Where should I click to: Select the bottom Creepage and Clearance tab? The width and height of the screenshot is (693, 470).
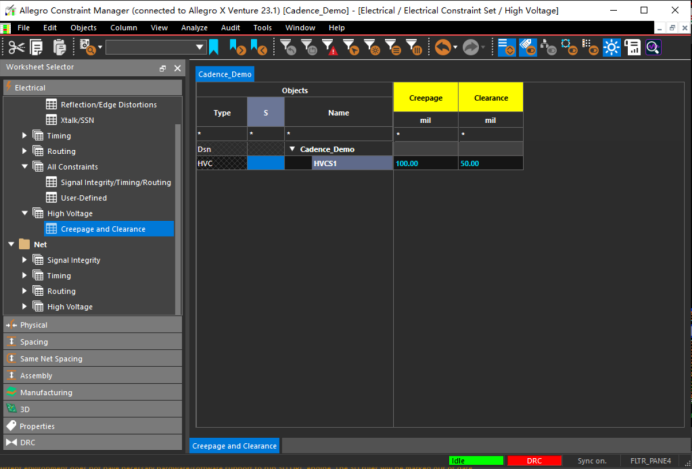[x=234, y=446]
